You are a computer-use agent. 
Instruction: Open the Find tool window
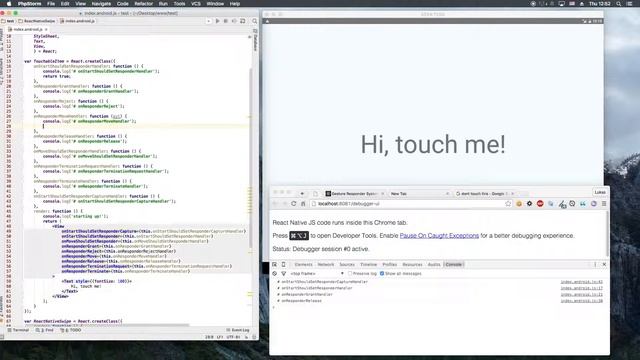pyautogui.click(x=45, y=330)
